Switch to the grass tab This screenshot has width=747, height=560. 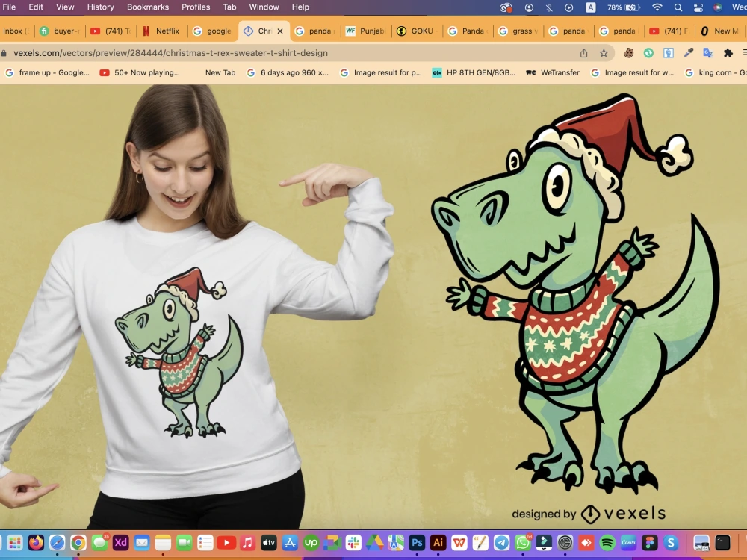[x=518, y=31]
